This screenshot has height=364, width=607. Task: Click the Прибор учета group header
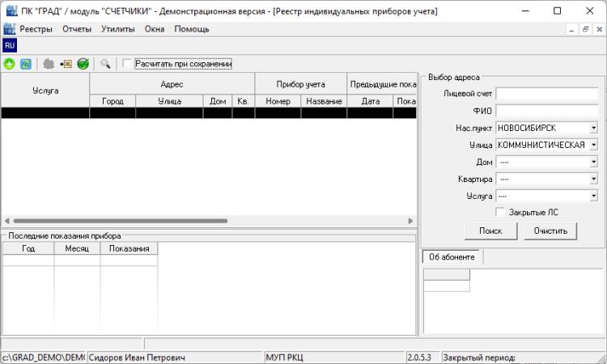[301, 84]
